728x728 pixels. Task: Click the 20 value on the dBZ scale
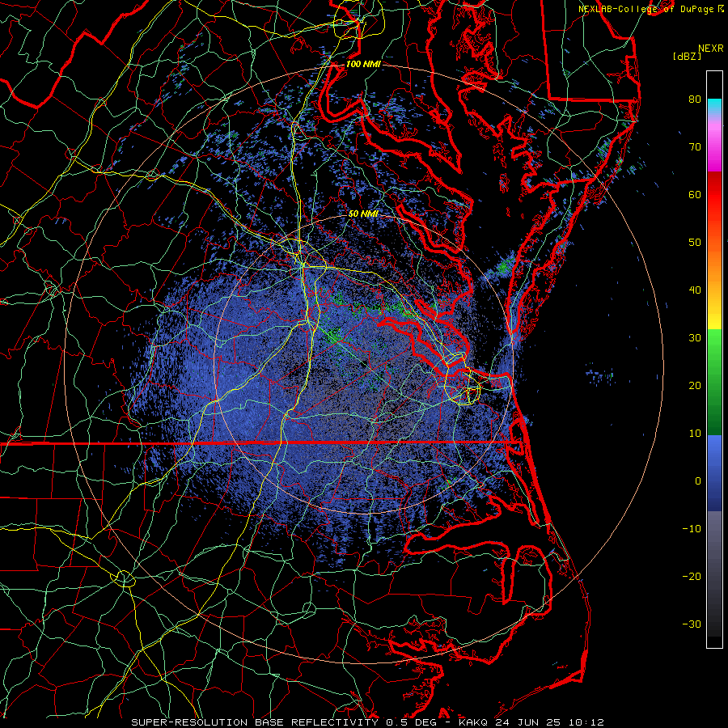695,386
